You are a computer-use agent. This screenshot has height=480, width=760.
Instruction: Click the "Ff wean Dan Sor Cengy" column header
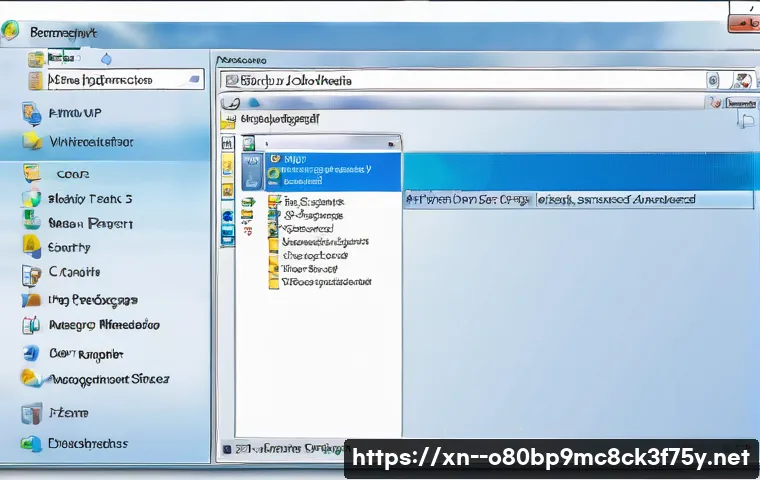pyautogui.click(x=469, y=200)
